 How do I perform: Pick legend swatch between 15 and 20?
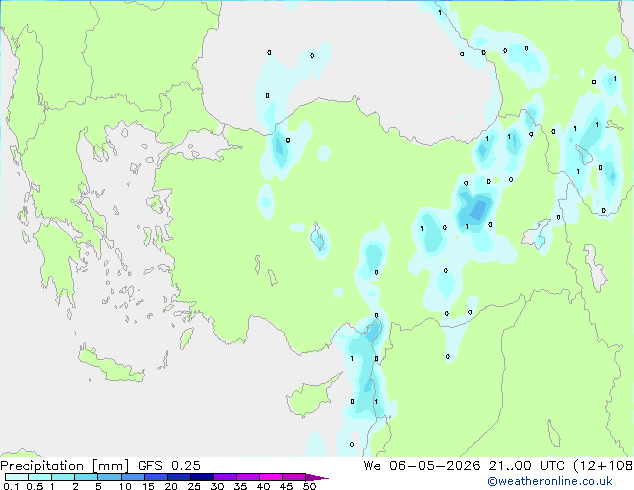(155, 477)
